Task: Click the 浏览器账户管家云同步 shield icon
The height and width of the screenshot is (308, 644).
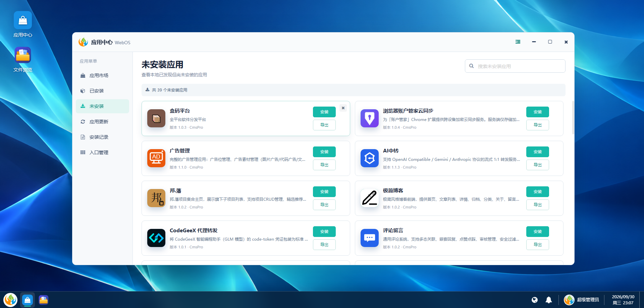Action: (x=370, y=118)
